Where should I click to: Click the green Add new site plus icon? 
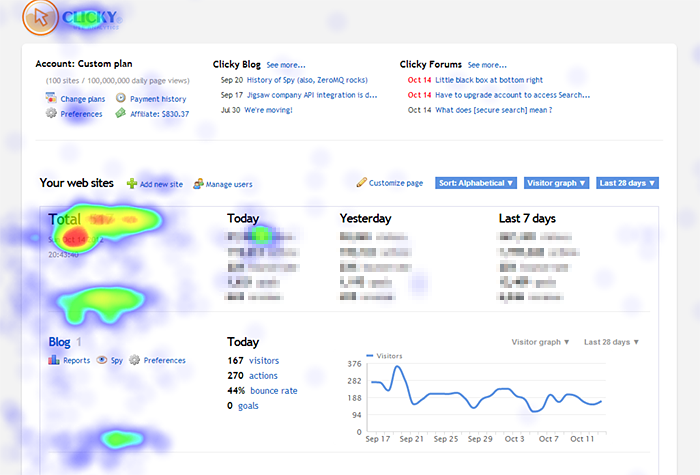pyautogui.click(x=132, y=184)
